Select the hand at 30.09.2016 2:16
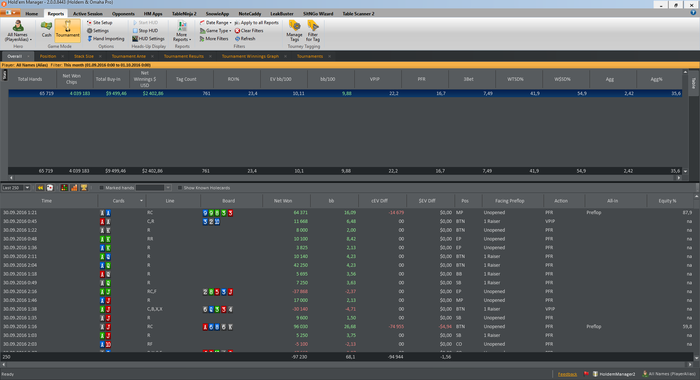 346,292
